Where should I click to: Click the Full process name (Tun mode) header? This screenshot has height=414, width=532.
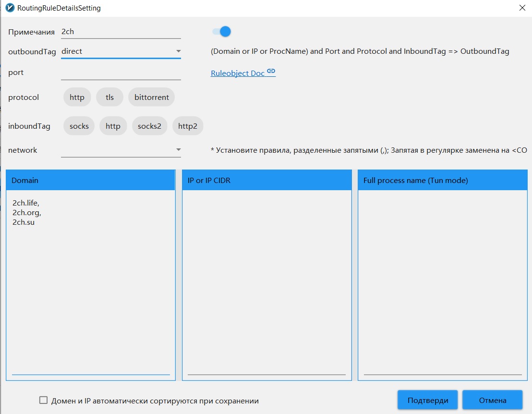point(442,180)
